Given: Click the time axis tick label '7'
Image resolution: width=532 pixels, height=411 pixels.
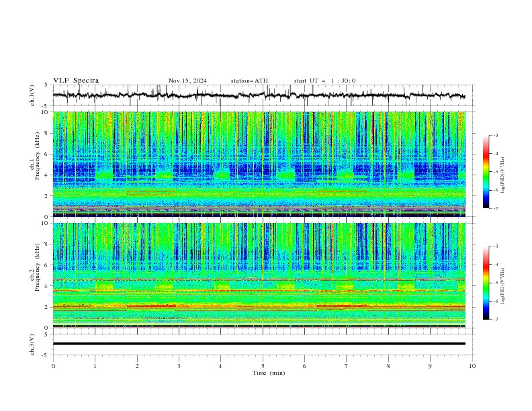Looking at the screenshot, I should click(347, 366).
